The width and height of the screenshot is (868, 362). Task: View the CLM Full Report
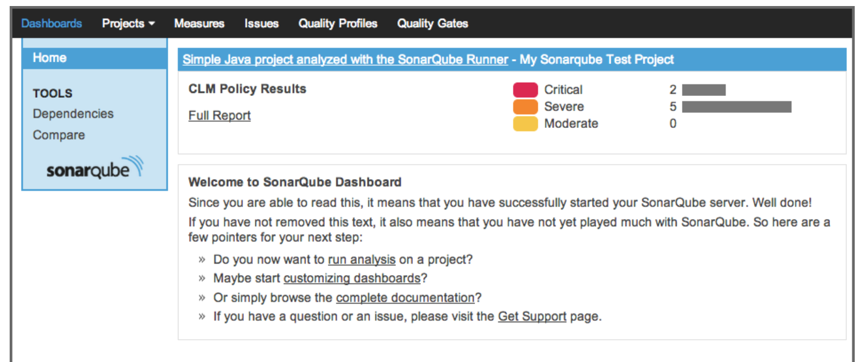point(219,116)
